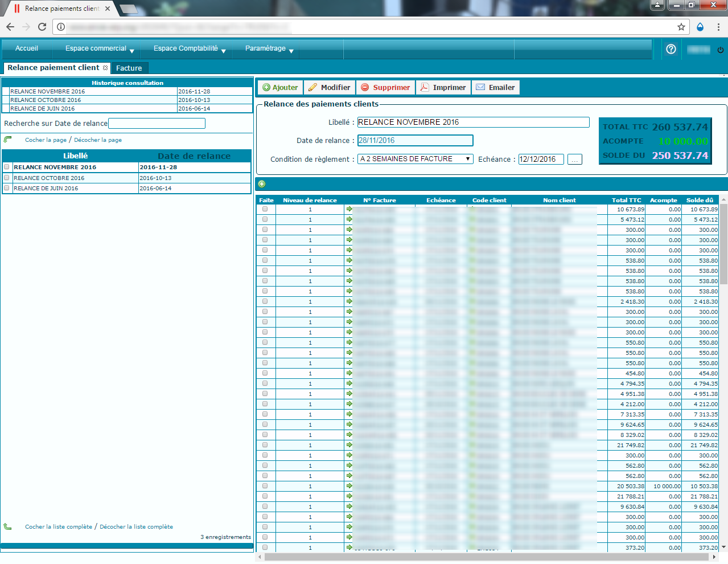
Task: Click Cocher la liste complète link
Action: (x=59, y=527)
